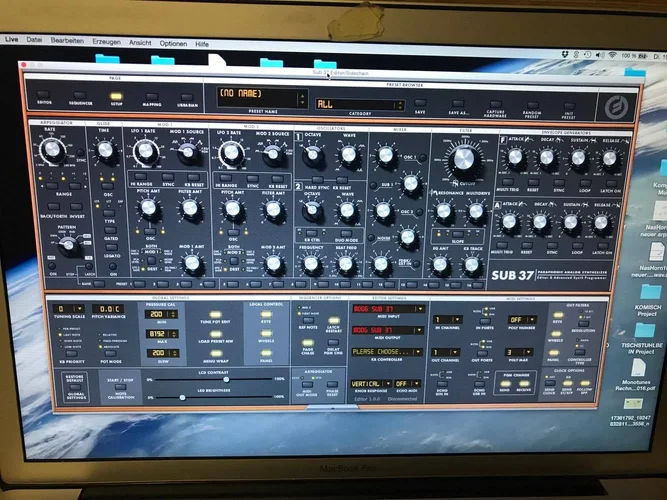Click the Mod 1 Filter Amt knob
The width and height of the screenshot is (667, 500).
click(x=190, y=208)
